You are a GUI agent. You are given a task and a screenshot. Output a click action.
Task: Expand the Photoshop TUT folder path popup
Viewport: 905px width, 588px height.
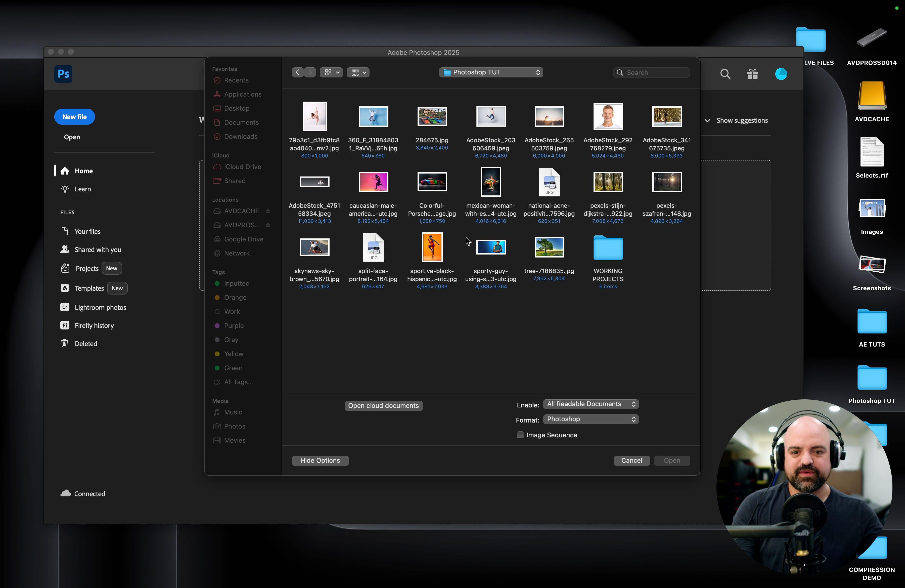click(x=491, y=72)
